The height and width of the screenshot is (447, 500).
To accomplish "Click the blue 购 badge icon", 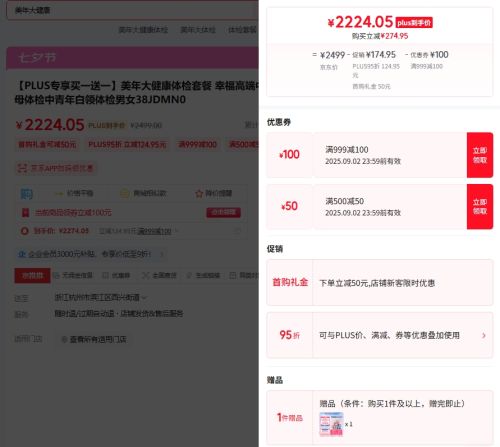I will tap(26, 194).
